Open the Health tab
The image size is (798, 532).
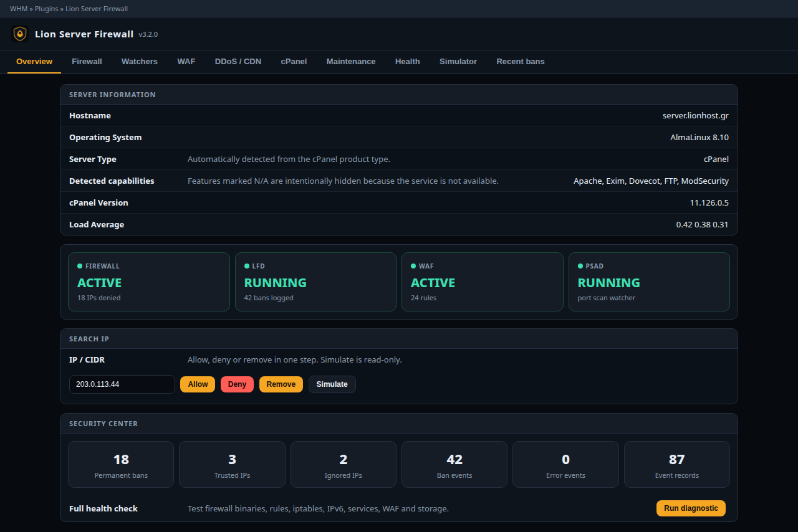point(408,62)
